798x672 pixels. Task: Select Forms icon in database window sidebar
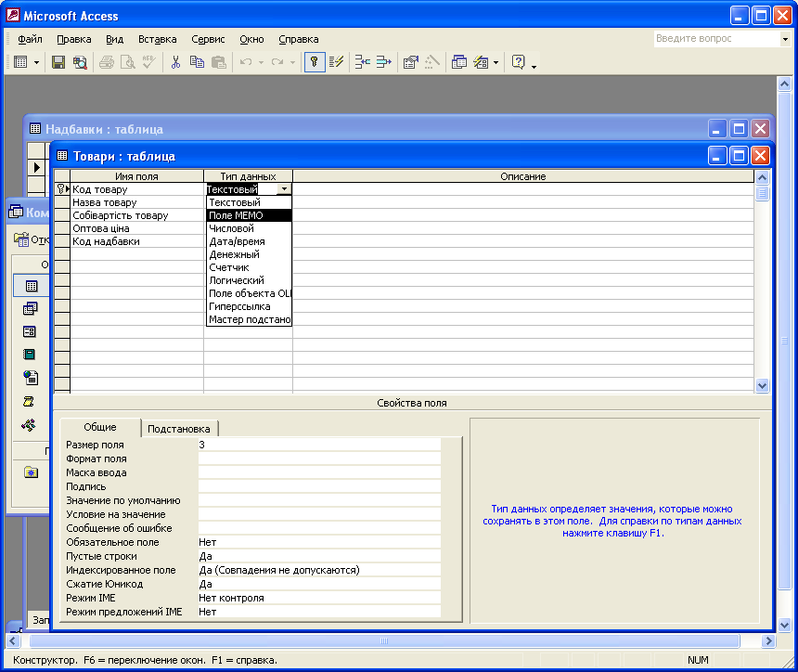coord(30,332)
